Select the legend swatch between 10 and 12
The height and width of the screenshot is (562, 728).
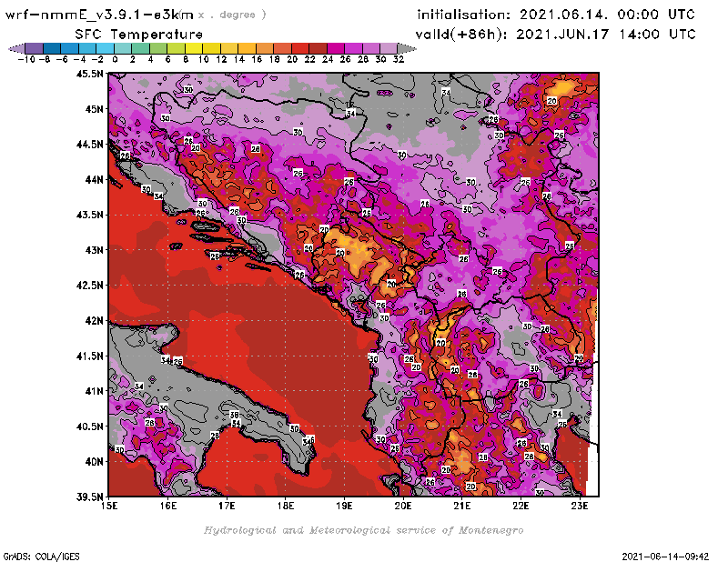211,48
